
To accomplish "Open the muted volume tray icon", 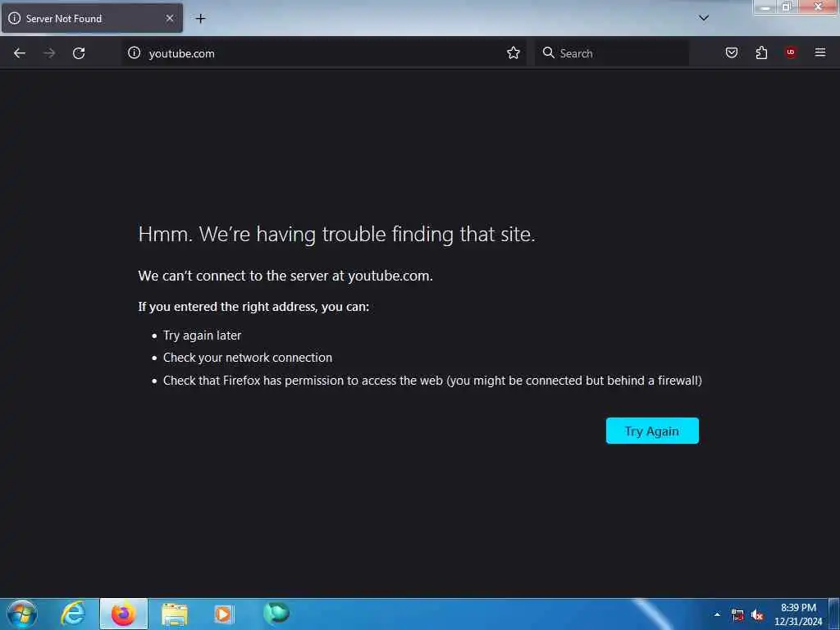I will (x=757, y=615).
